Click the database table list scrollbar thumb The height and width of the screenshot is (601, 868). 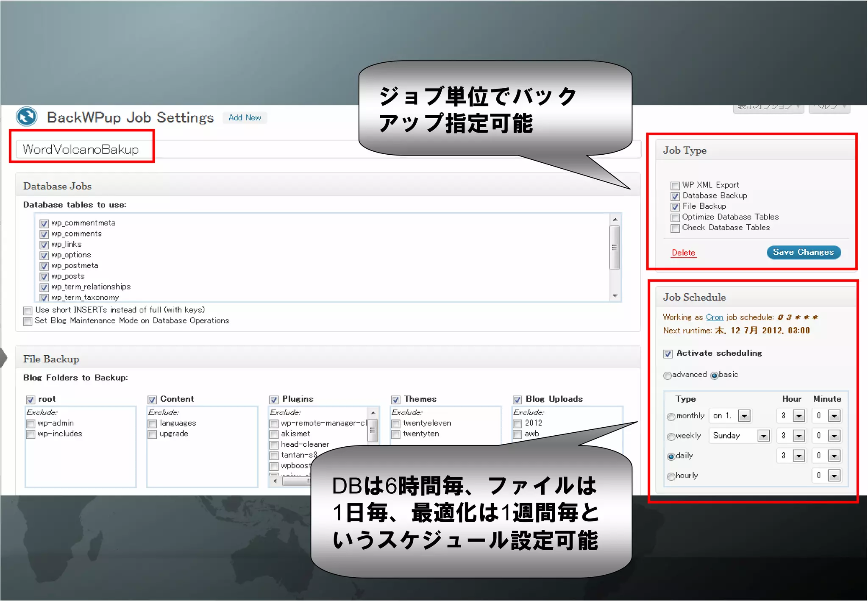pyautogui.click(x=615, y=248)
